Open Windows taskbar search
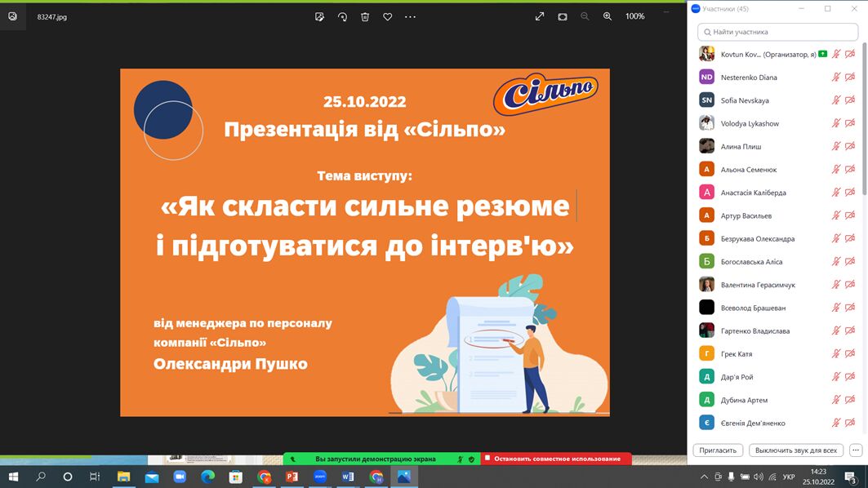Viewport: 868px width, 488px height. (x=40, y=477)
